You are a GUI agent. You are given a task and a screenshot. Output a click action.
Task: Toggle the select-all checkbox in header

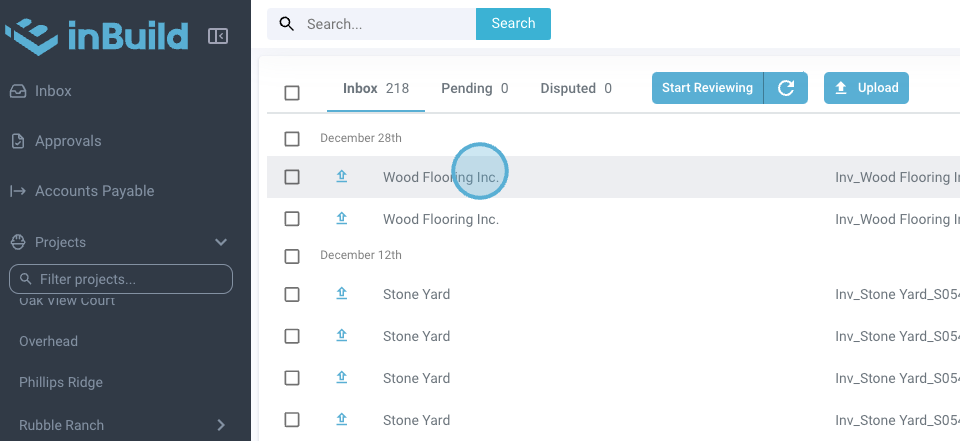pos(292,93)
